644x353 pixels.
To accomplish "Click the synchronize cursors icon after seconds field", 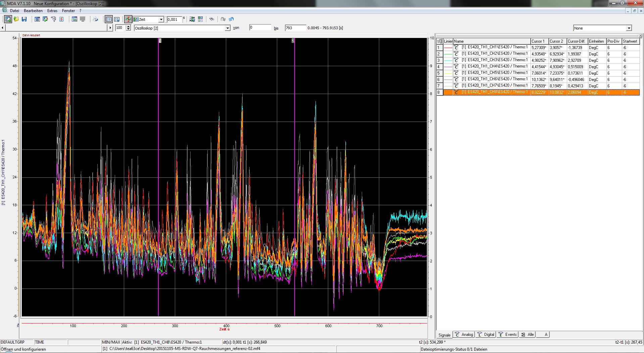I will pyautogui.click(x=192, y=19).
